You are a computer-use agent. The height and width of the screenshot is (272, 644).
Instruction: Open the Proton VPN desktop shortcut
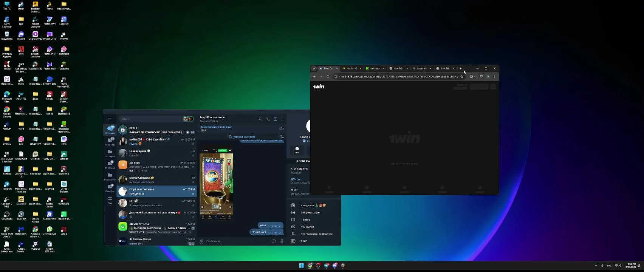[50, 21]
